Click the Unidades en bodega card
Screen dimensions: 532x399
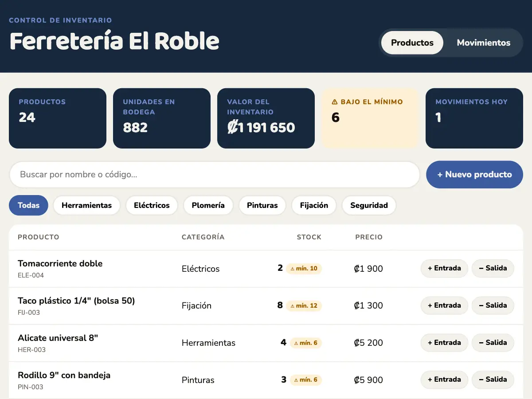click(162, 118)
